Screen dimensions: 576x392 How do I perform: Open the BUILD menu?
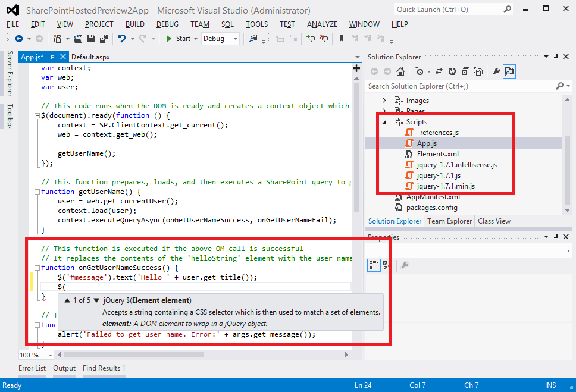click(x=135, y=24)
